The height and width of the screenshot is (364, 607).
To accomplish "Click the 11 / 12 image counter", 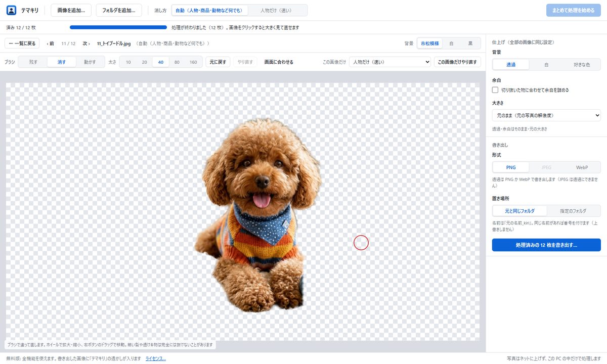I will point(68,43).
